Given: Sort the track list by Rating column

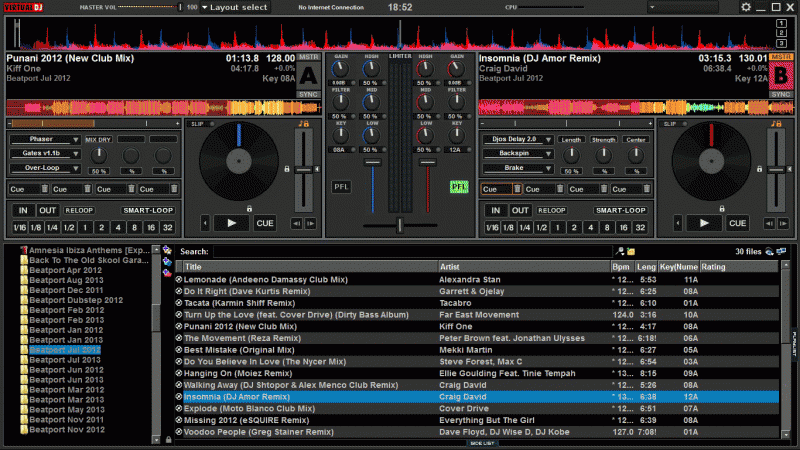Looking at the screenshot, I should (739, 267).
